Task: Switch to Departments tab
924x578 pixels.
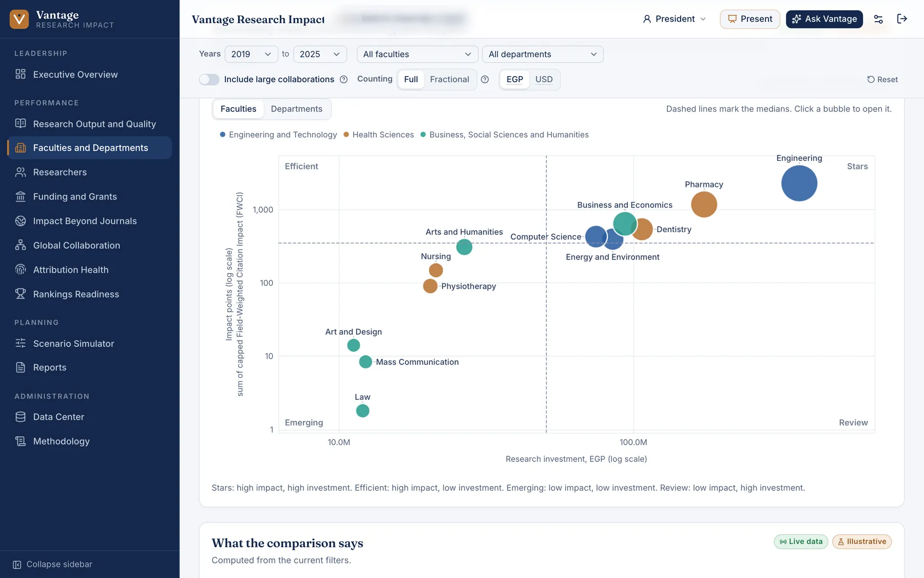Action: [x=297, y=109]
